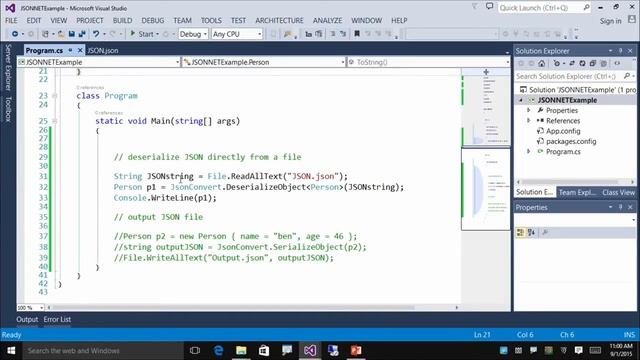
Task: Open the TOOLS menu
Action: pyautogui.click(x=211, y=20)
